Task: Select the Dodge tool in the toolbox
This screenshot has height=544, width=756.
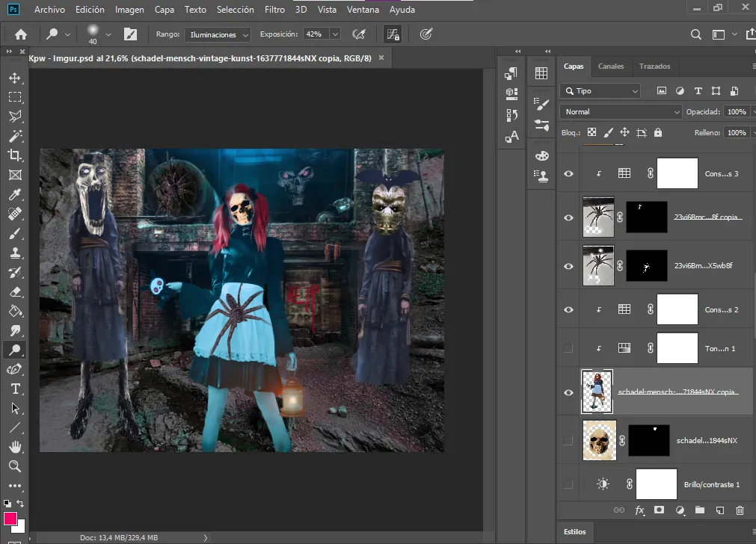Action: tap(15, 350)
